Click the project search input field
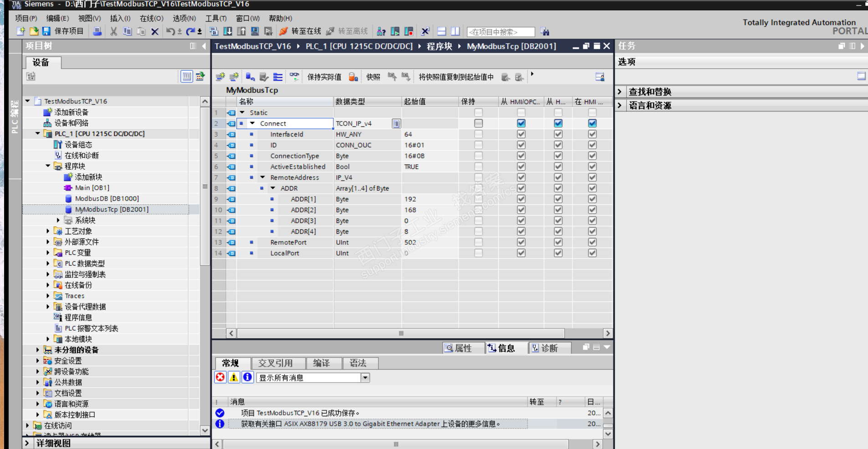The image size is (868, 449). click(x=500, y=32)
